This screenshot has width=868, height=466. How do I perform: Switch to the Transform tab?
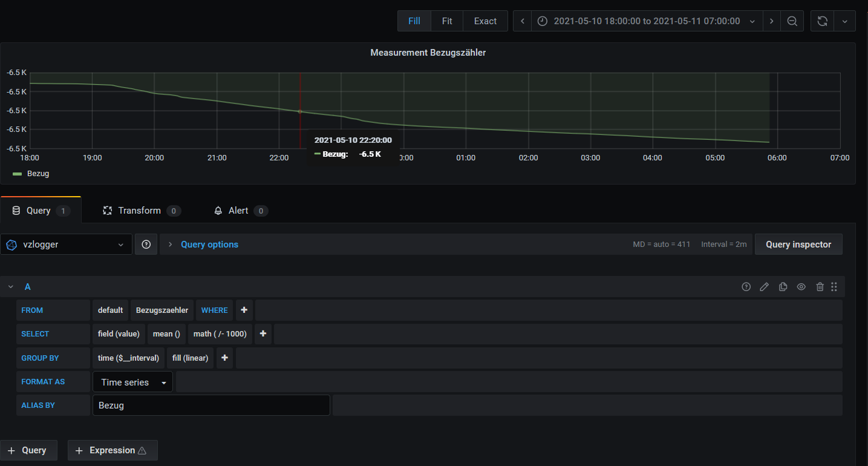point(140,211)
